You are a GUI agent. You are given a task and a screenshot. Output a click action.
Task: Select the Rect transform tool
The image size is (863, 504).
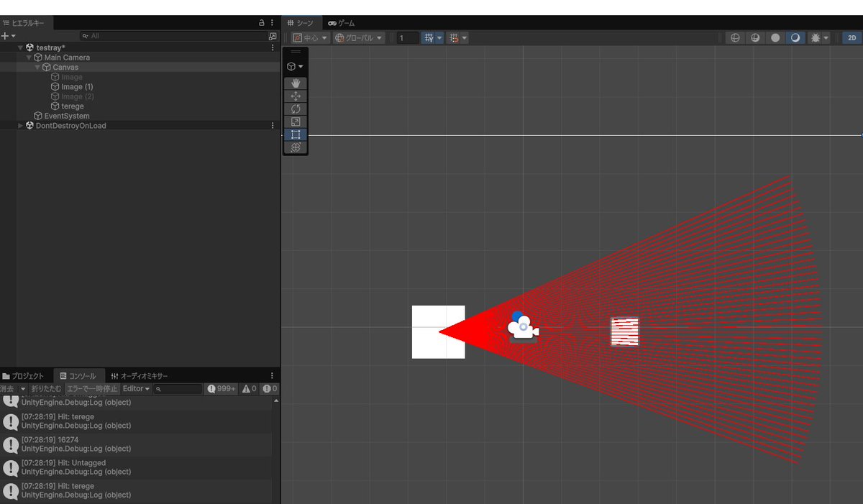pyautogui.click(x=295, y=134)
